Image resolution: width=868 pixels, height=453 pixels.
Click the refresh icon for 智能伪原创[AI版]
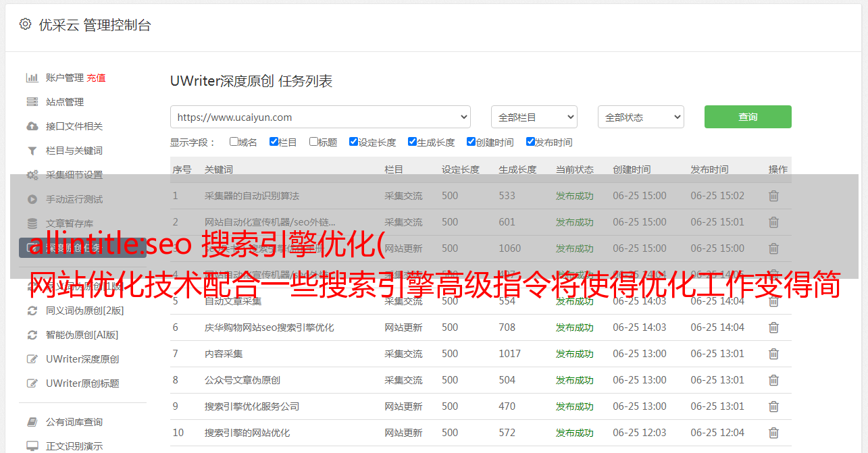(32, 335)
